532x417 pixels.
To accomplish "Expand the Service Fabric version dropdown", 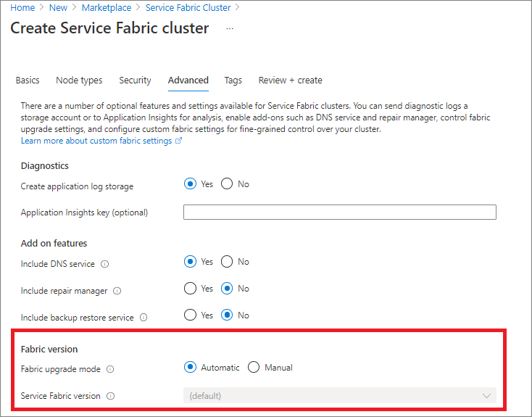I will click(x=339, y=396).
